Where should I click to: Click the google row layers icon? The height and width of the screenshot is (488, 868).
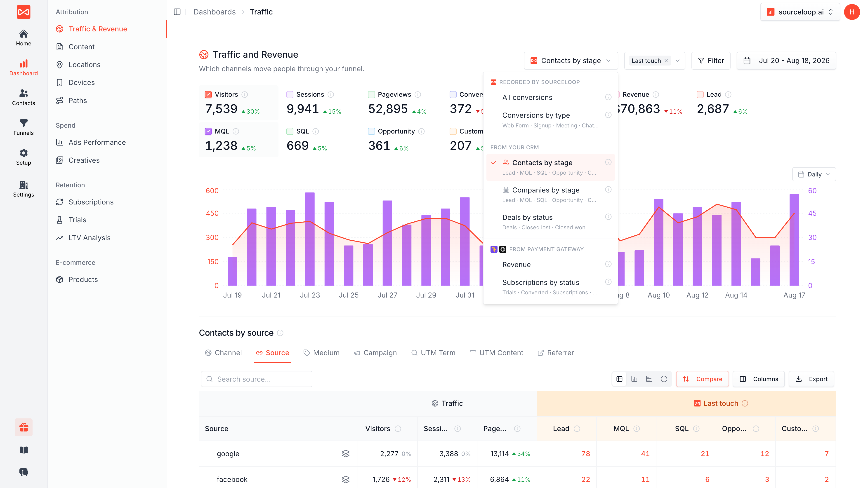[346, 453]
